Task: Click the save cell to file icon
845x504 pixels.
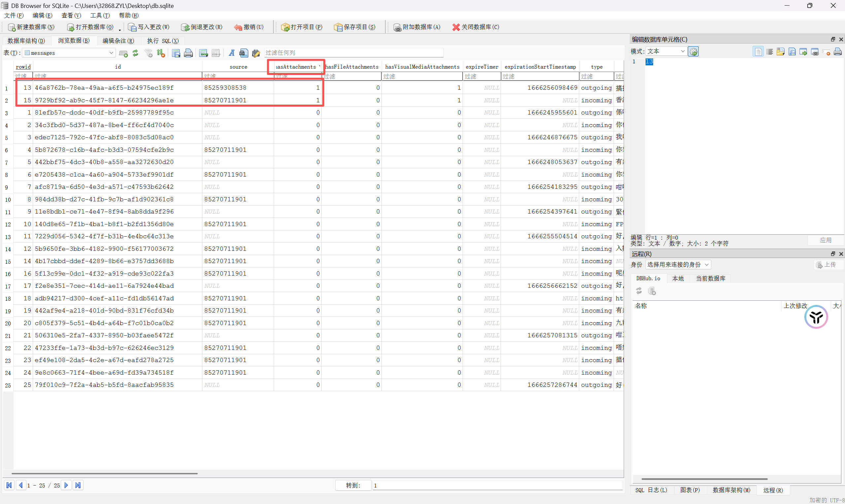Action: pyautogui.click(x=792, y=51)
